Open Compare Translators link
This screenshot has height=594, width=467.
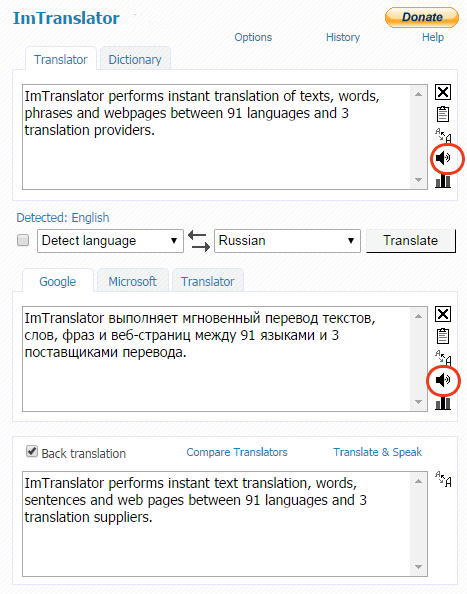[237, 452]
